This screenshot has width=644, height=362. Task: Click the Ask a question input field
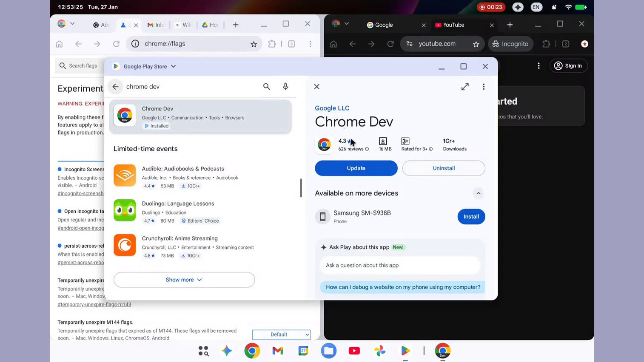400,266
